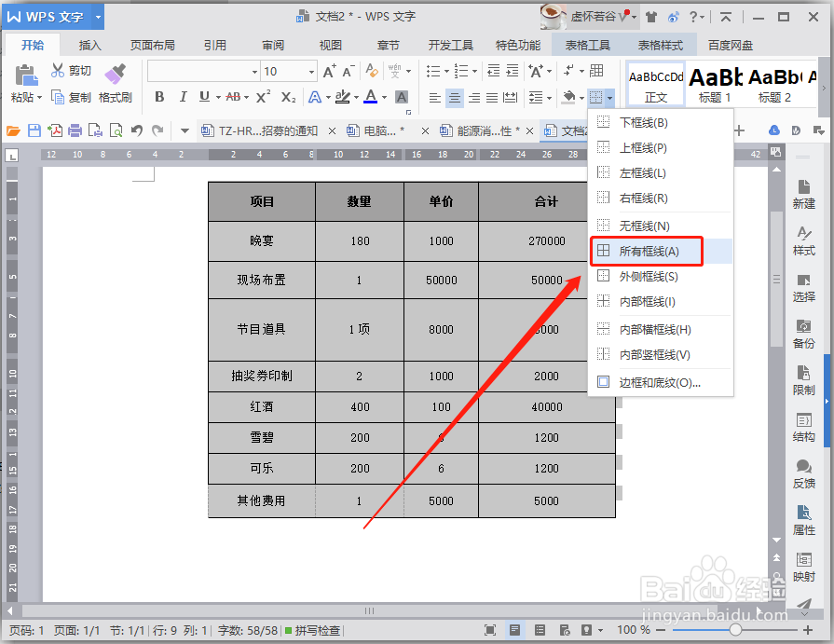This screenshot has height=644, width=834.
Task: Expand the font color dropdown arrow
Action: (x=384, y=95)
